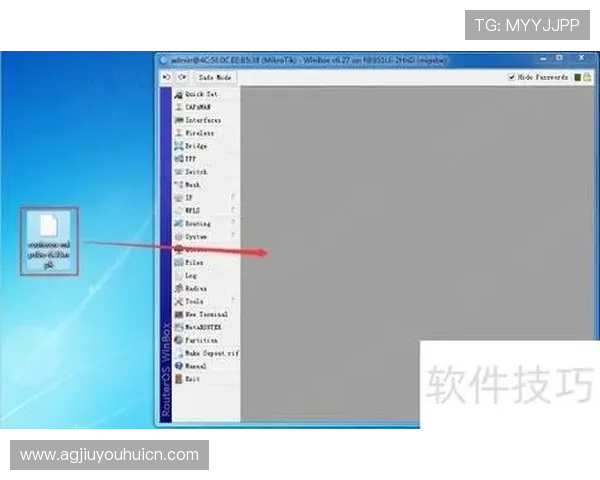Expand the IP submenu arrow
Image resolution: width=600 pixels, height=480 pixels.
click(233, 197)
